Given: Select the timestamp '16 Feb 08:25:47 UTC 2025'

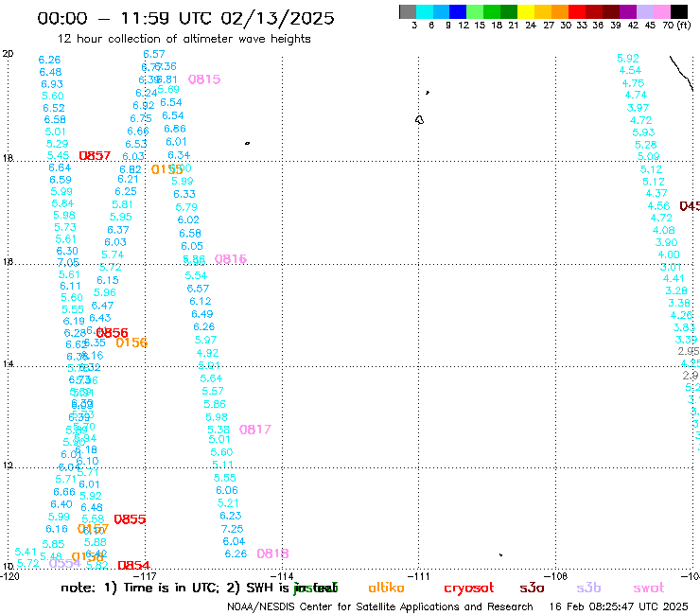Looking at the screenshot, I should (x=619, y=606).
